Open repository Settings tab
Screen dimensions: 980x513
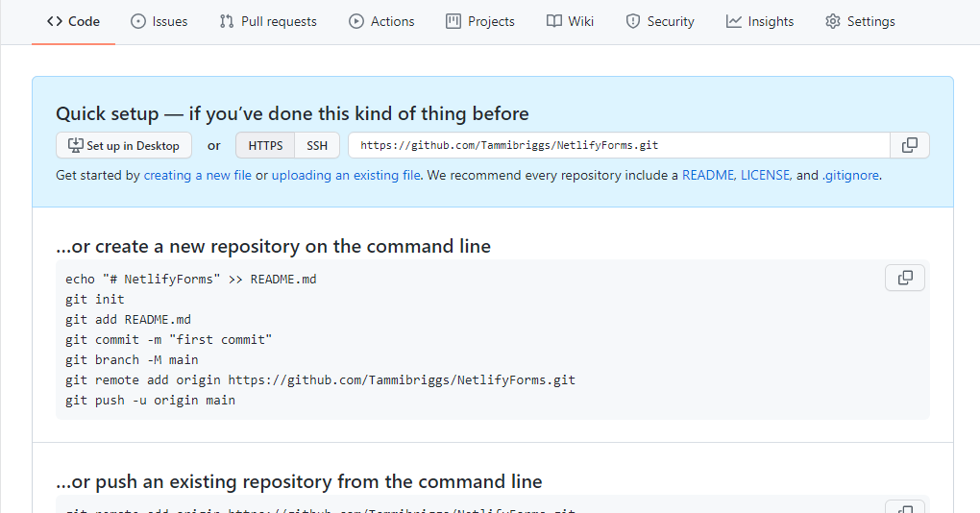point(860,21)
